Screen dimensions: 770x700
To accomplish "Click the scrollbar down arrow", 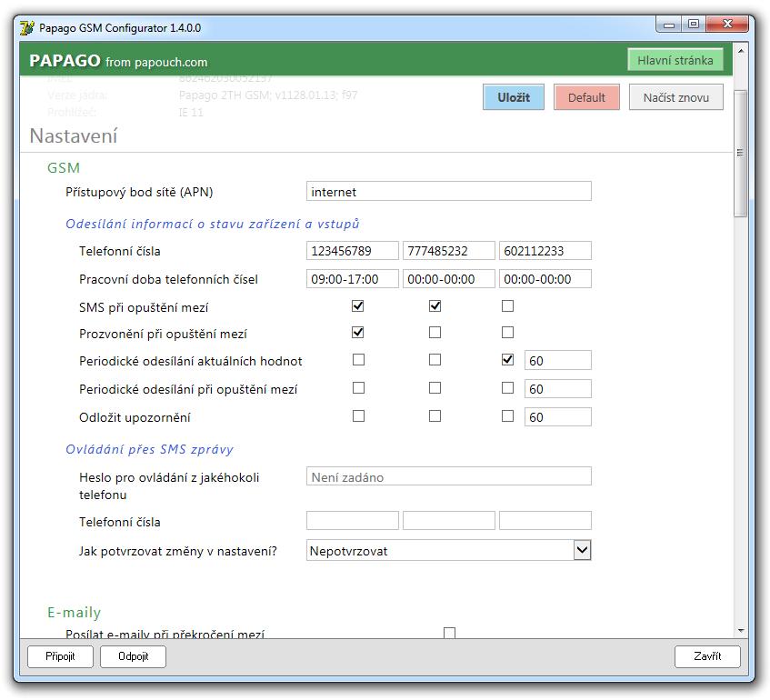I will click(741, 630).
